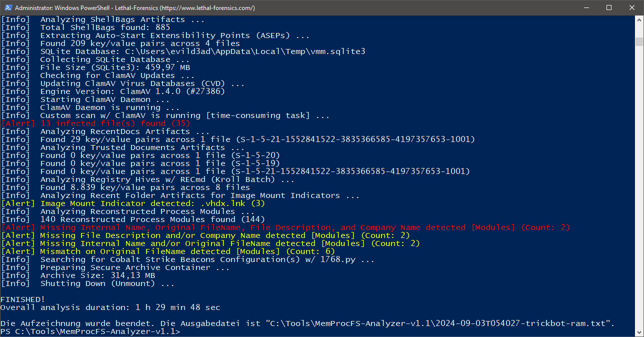Click the scrollbar down arrow
Image resolution: width=644 pixels, height=337 pixels.
(x=639, y=332)
